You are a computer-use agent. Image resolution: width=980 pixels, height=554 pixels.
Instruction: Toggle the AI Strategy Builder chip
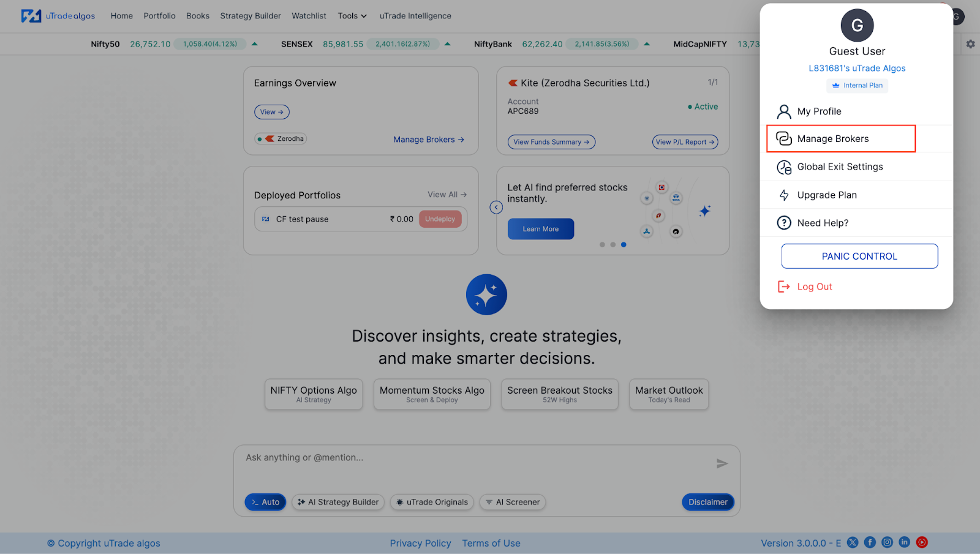(338, 502)
